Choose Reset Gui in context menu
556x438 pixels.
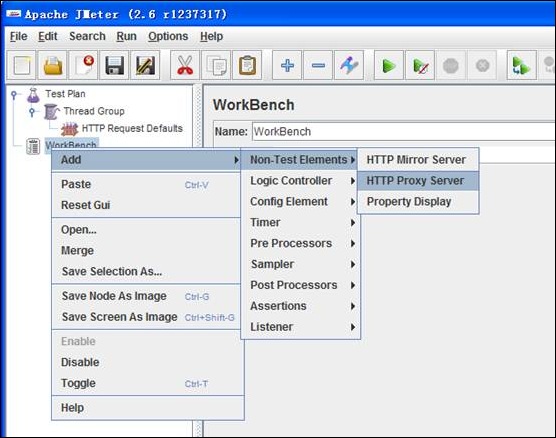[146, 205]
